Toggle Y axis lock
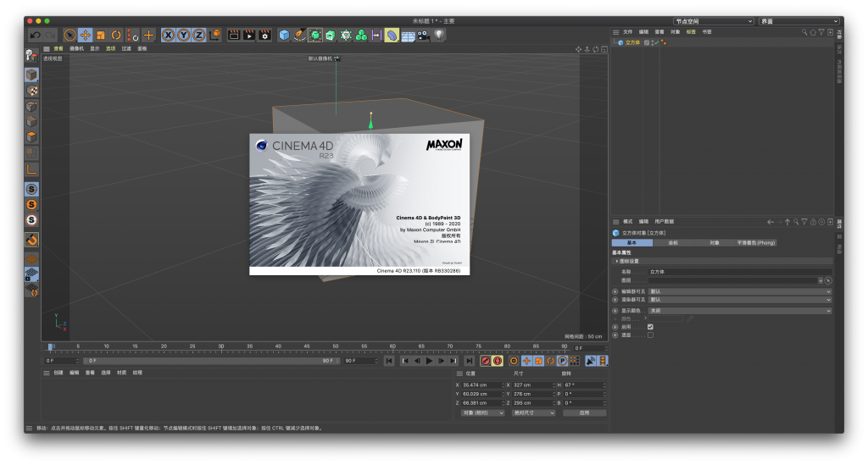The height and width of the screenshot is (465, 868). click(184, 35)
